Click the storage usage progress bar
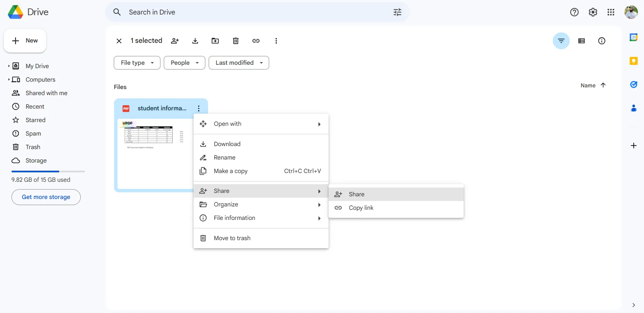Screen dimensions: 644x313 coord(48,171)
